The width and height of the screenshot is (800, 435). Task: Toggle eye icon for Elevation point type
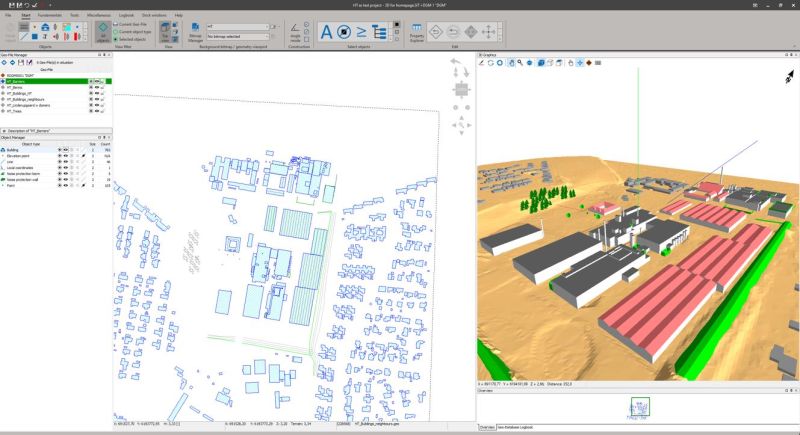65,156
